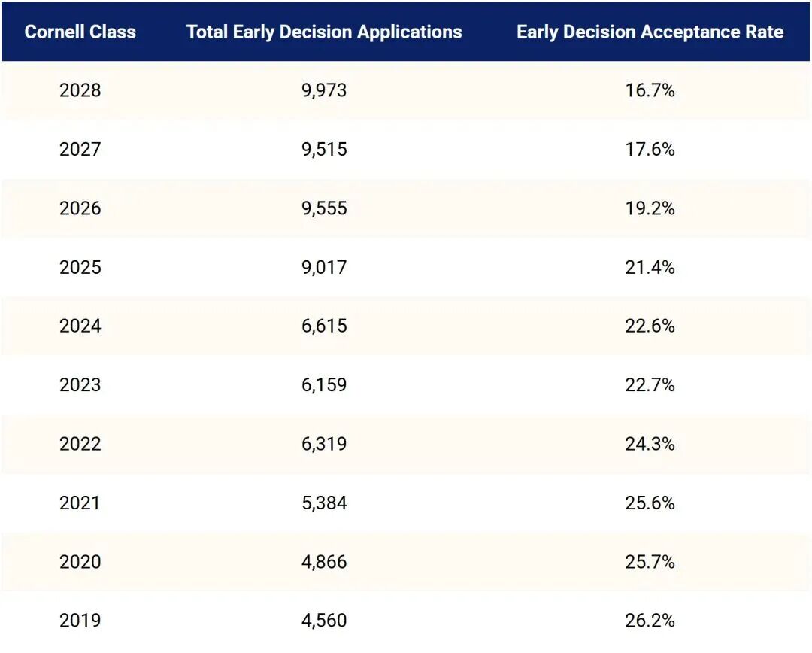Viewport: 812px width, 653px height.
Task: Select the 25.7% acceptance rate cell
Action: pyautogui.click(x=650, y=562)
